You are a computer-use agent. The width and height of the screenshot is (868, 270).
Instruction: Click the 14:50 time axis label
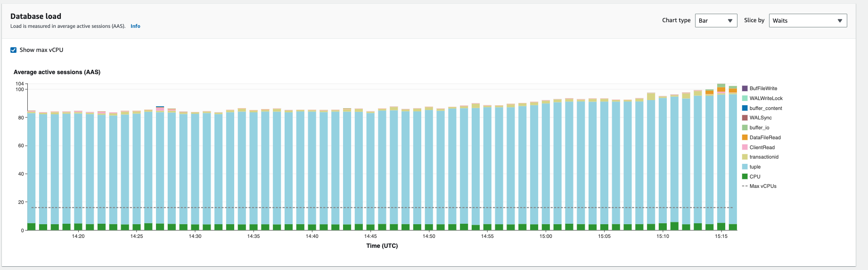429,236
